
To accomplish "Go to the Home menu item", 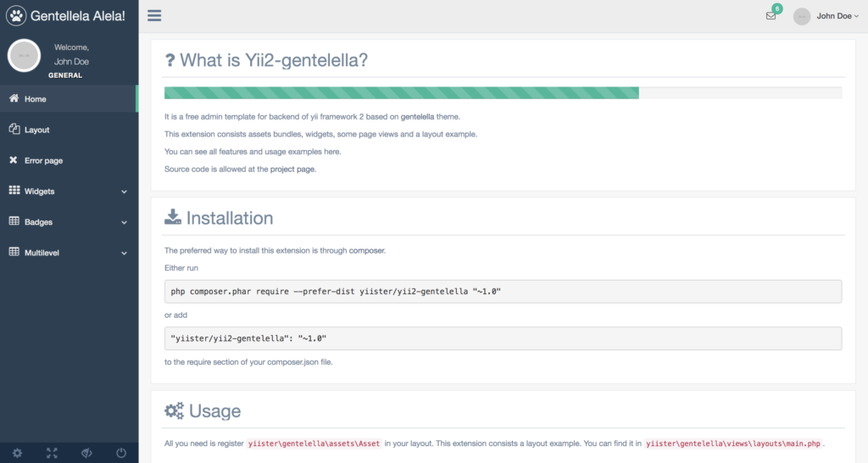I will (36, 99).
